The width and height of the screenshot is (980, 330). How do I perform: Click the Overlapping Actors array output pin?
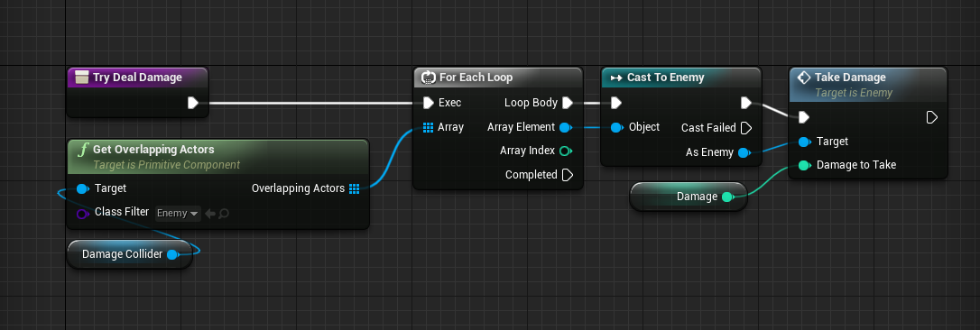click(355, 188)
